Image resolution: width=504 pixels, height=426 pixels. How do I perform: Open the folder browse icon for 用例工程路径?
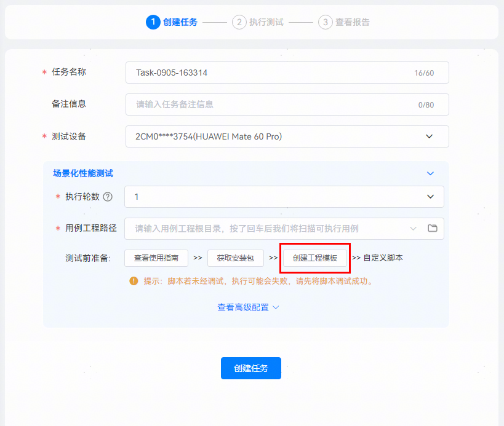coord(433,229)
